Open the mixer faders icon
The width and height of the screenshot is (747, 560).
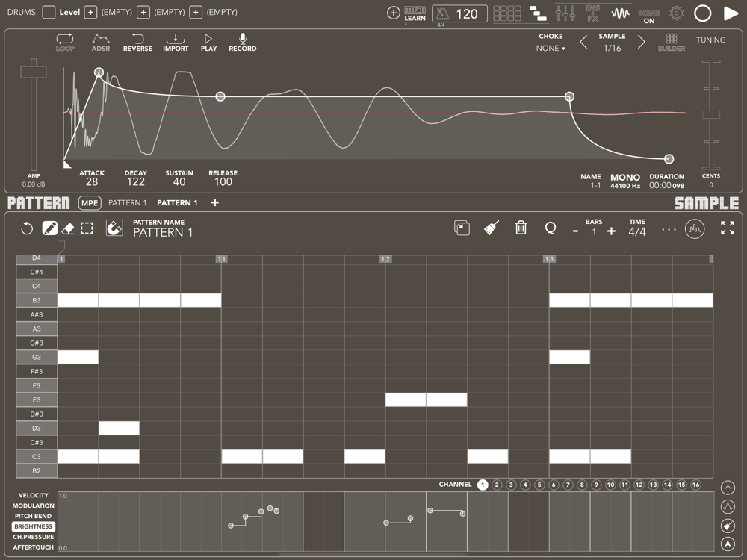tap(565, 13)
